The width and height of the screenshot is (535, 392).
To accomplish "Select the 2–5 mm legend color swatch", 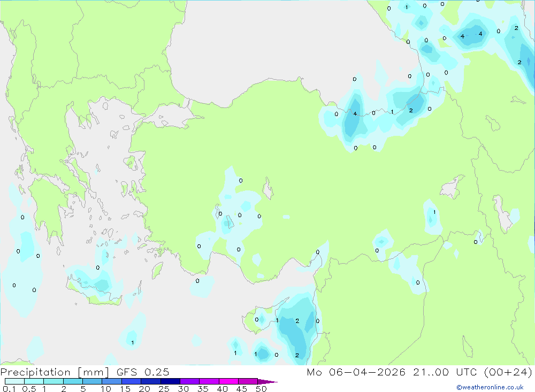I will [x=73, y=381].
